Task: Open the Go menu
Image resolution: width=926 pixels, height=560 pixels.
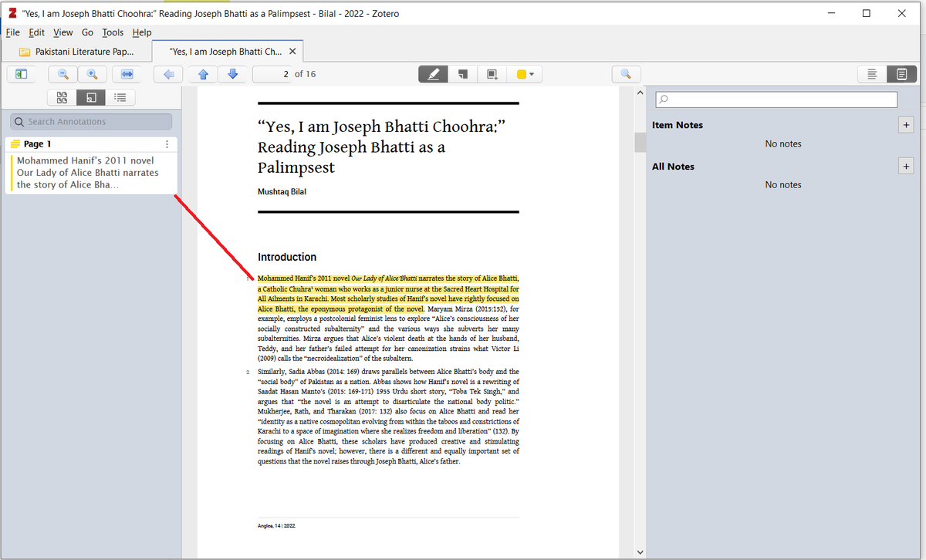Action: (87, 32)
